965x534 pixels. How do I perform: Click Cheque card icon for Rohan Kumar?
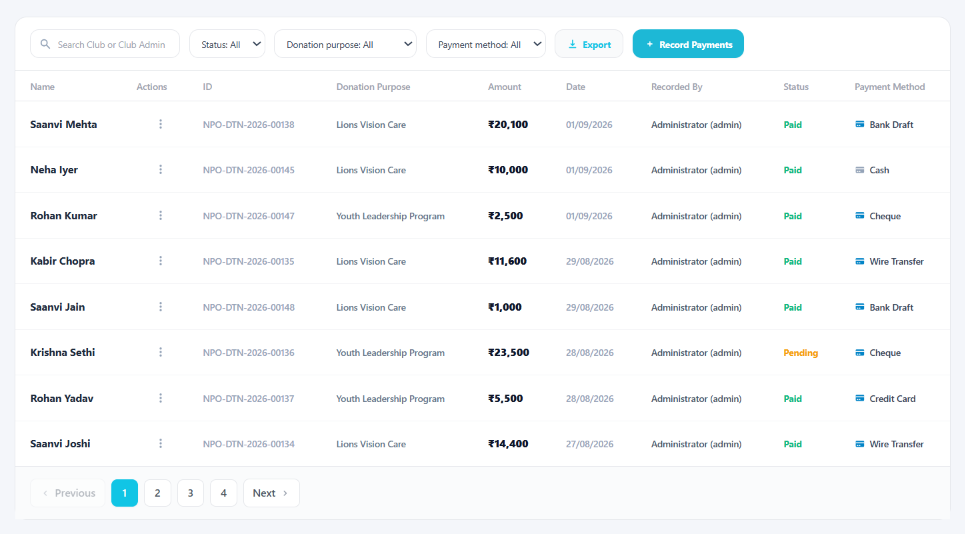click(860, 215)
